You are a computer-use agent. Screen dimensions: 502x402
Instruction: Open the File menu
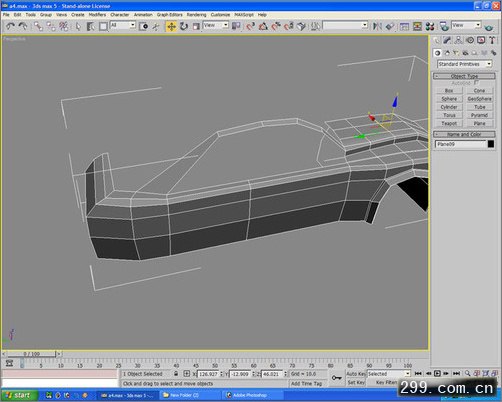point(6,15)
